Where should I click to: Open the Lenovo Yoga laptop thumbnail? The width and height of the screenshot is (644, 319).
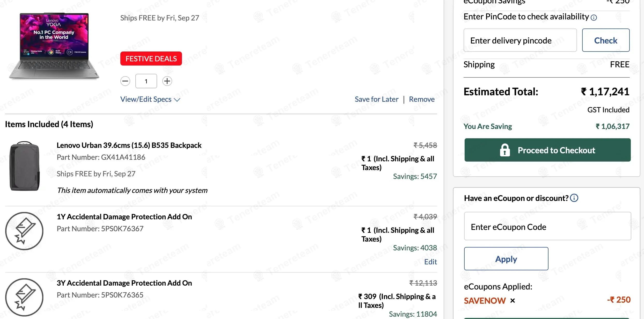(x=54, y=46)
